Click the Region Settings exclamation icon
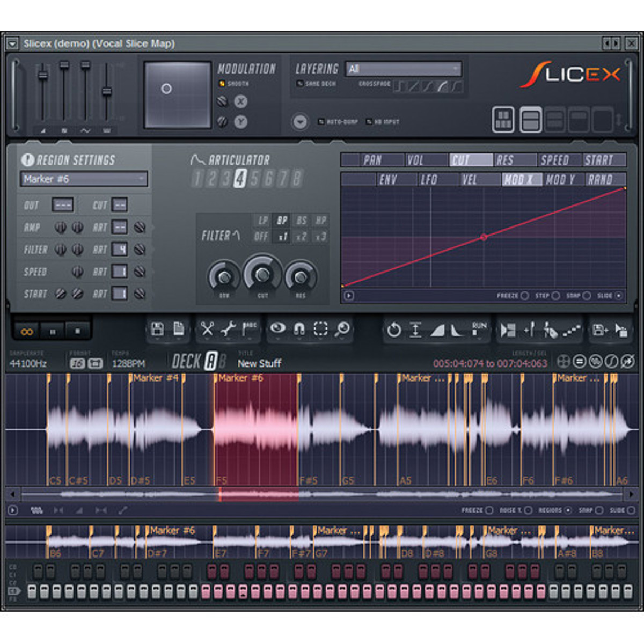The height and width of the screenshot is (644, 644). [27, 160]
